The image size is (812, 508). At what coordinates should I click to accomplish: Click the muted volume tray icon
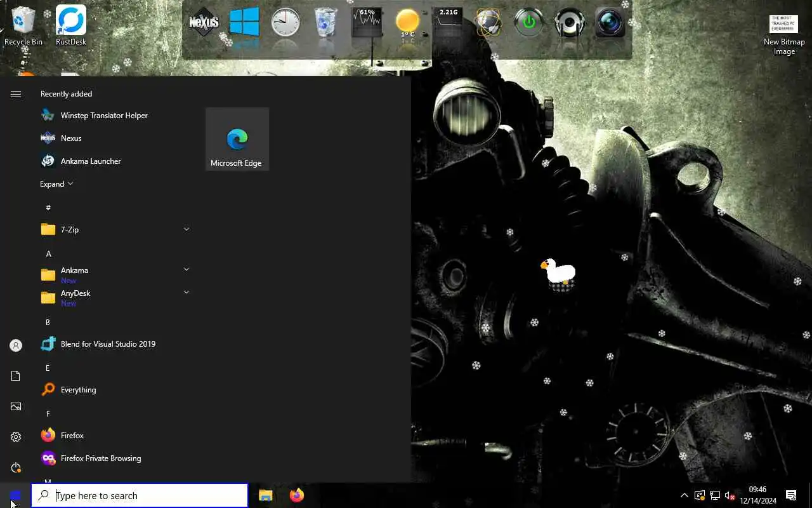(x=730, y=495)
